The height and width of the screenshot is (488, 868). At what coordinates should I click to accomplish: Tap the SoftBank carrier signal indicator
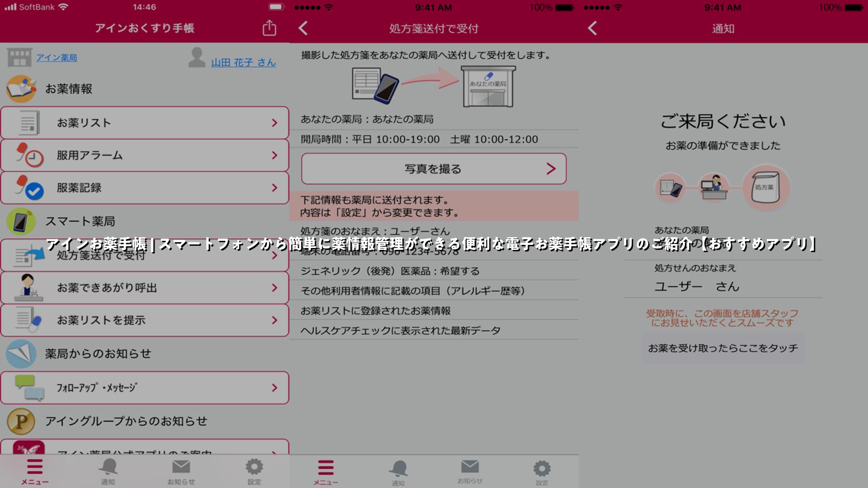[x=30, y=7]
